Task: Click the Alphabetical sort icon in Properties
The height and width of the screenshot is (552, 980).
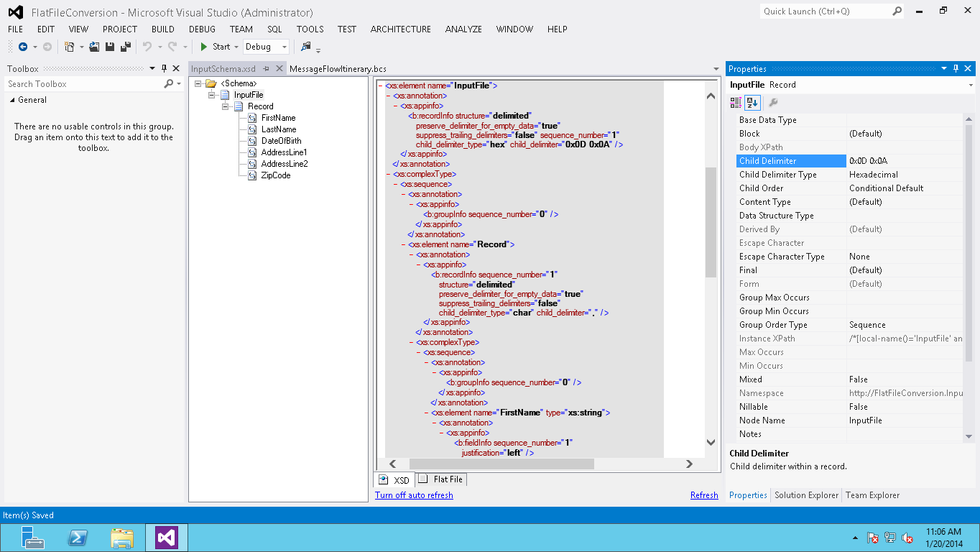Action: click(752, 102)
